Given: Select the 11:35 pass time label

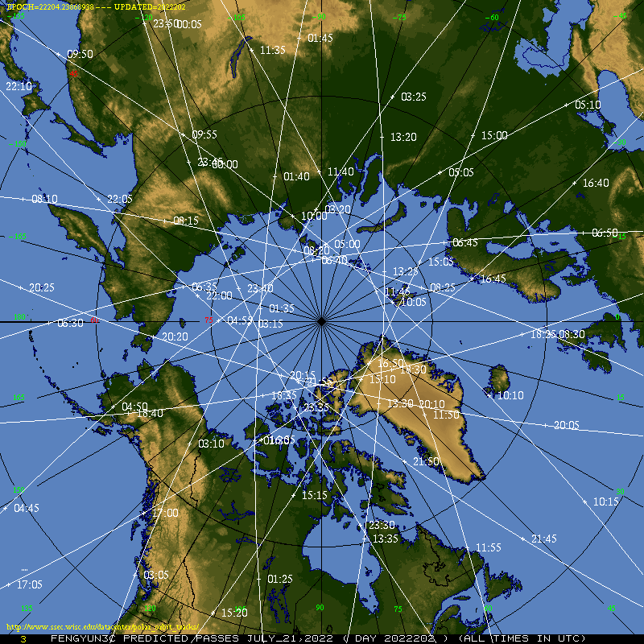Looking at the screenshot, I should coord(273,50).
